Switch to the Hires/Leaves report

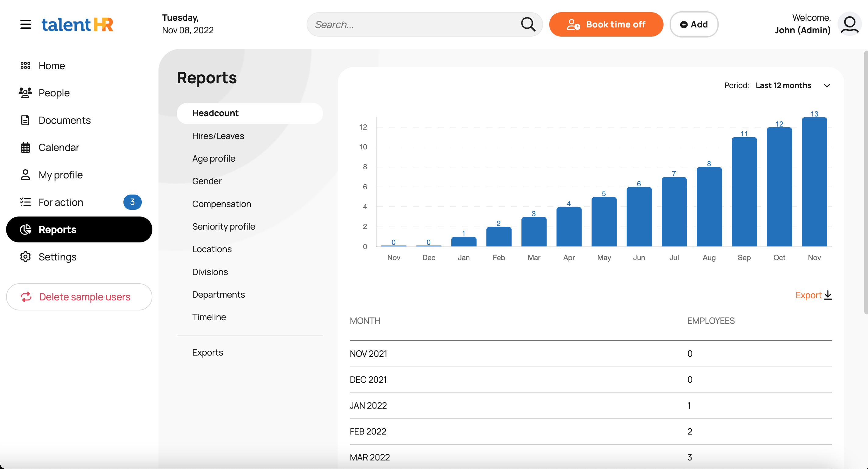pyautogui.click(x=218, y=136)
